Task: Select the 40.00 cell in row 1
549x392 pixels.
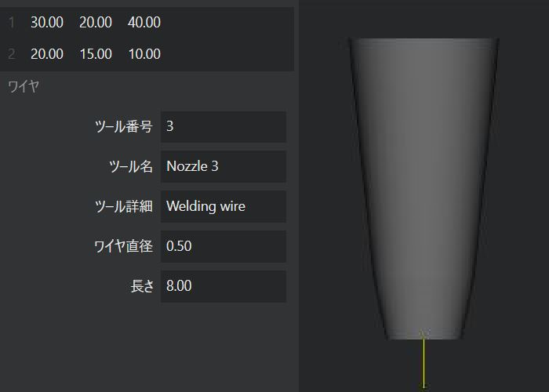Action: (144, 23)
